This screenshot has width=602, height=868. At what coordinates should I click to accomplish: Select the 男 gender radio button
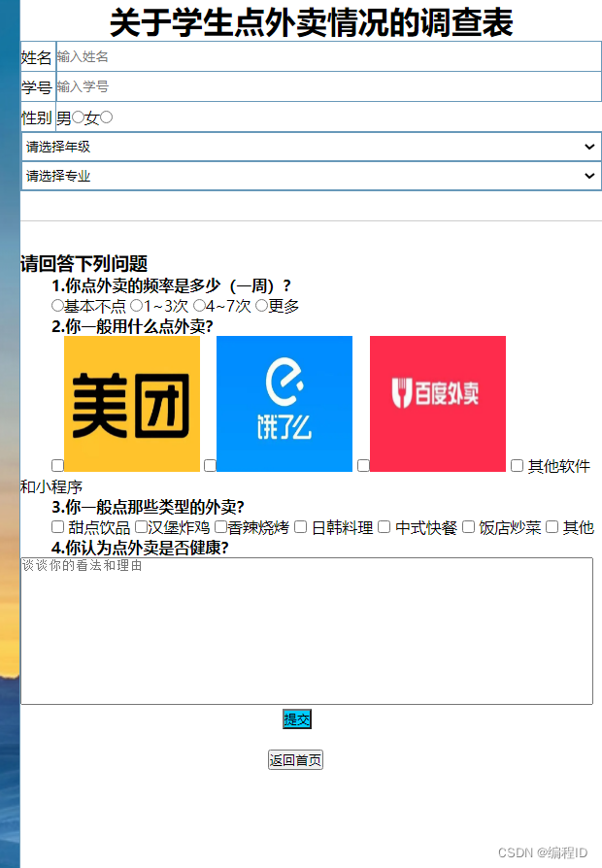tap(78, 117)
